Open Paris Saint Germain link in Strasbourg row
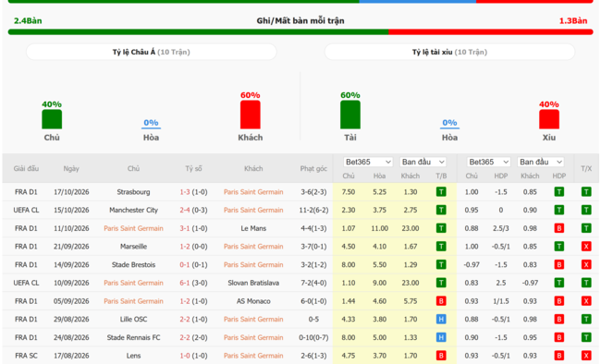Image resolution: width=601 pixels, height=364 pixels. tap(253, 192)
